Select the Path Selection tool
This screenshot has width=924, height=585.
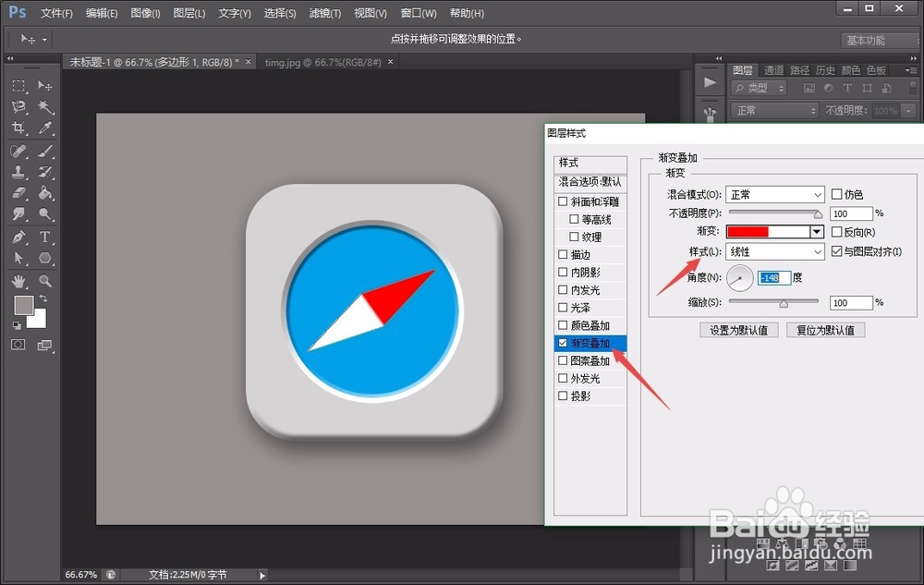pos(18,258)
